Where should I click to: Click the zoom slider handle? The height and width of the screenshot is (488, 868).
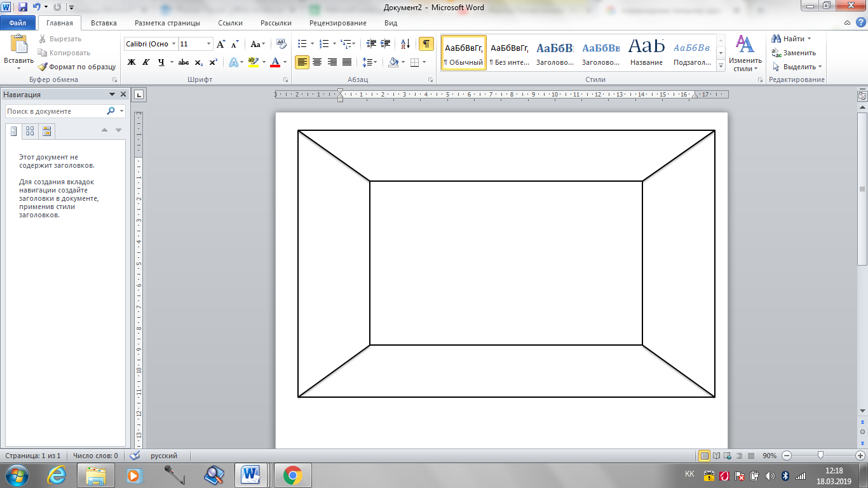pyautogui.click(x=821, y=456)
